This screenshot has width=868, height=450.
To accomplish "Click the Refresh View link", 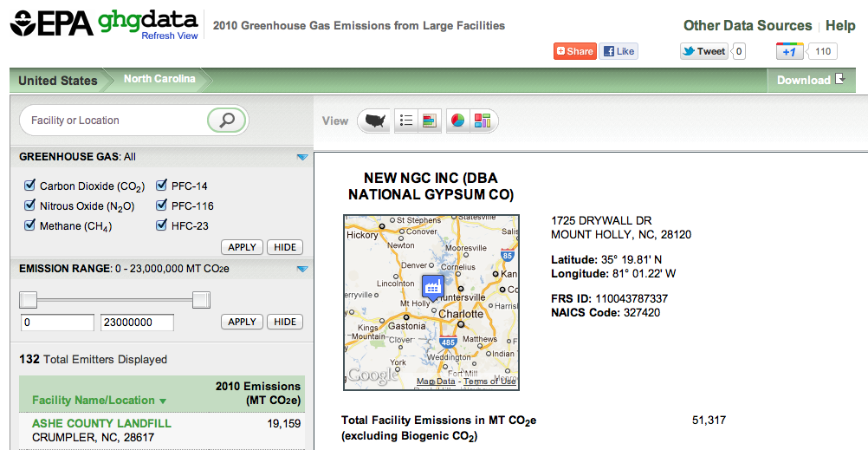I will 170,36.
